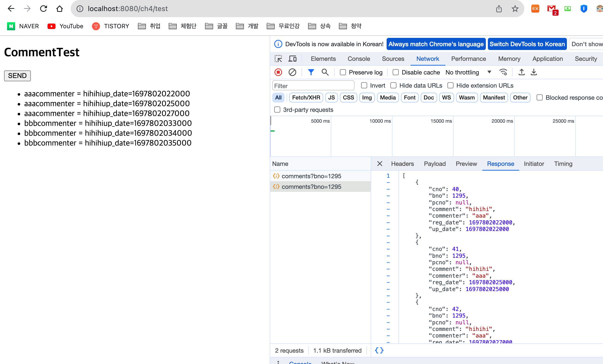This screenshot has height=364, width=603.
Task: Clear the network log
Action: [x=292, y=72]
